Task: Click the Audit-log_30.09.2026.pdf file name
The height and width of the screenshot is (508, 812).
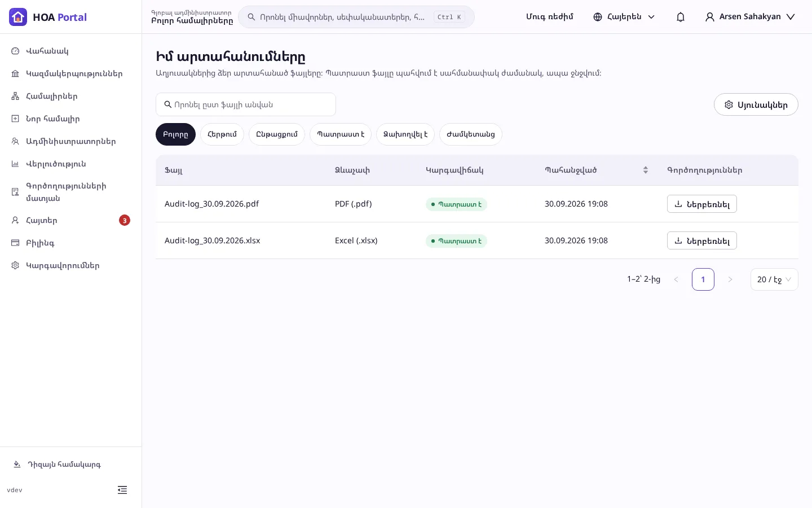Action: pyautogui.click(x=211, y=204)
